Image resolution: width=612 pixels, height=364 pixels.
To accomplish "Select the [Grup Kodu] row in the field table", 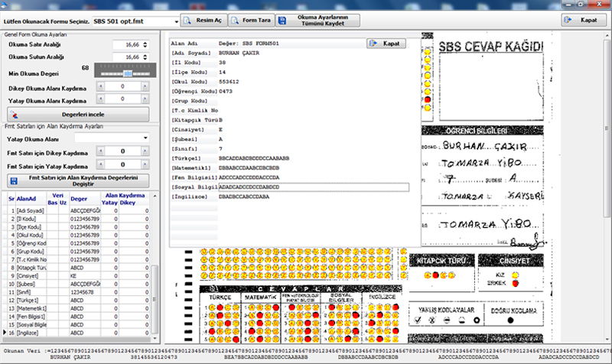I will (x=76, y=252).
